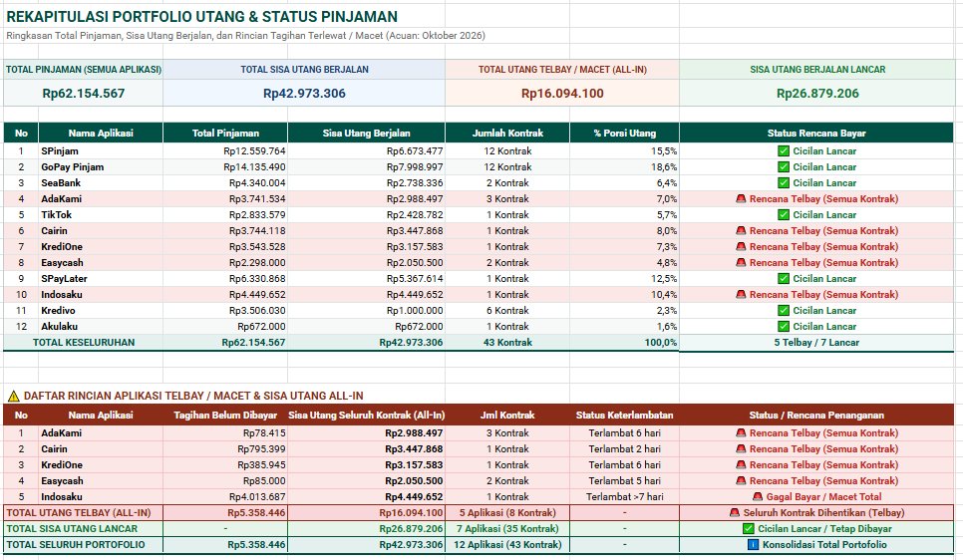Select the Kredivo 6 Kontrak cell
The width and height of the screenshot is (963, 560).
507,311
